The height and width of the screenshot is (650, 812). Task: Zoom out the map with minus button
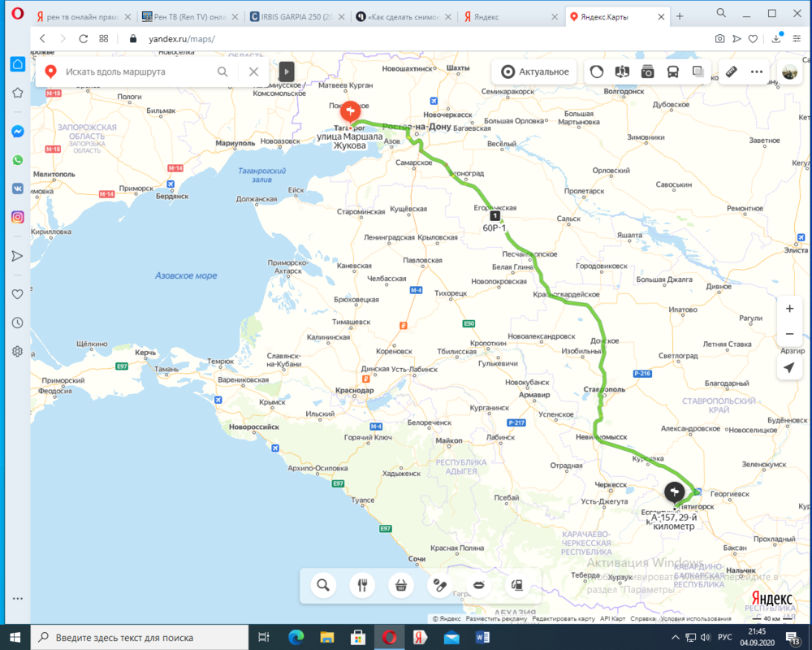(789, 334)
